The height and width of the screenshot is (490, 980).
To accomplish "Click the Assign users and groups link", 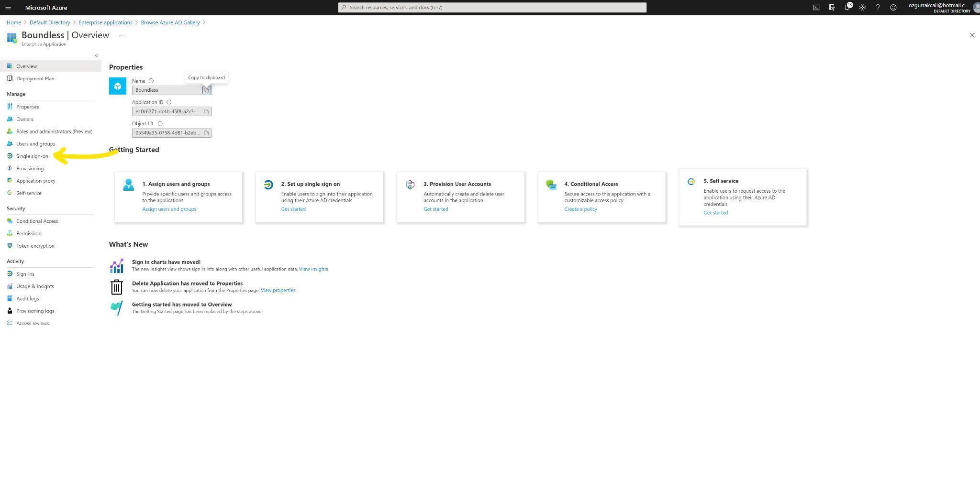I will [x=169, y=209].
